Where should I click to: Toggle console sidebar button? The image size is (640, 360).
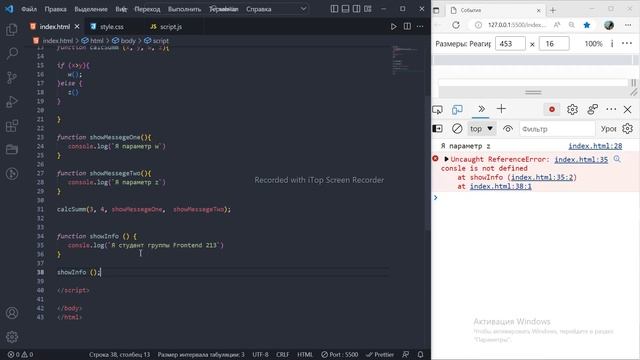click(x=437, y=129)
